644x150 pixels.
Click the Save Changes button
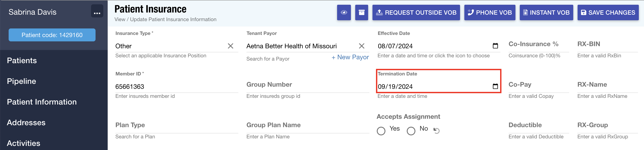click(x=608, y=12)
